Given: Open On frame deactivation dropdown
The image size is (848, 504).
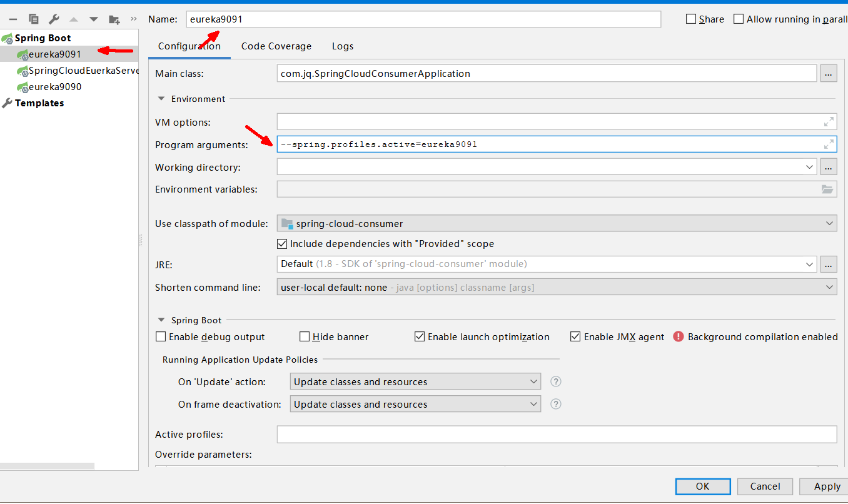Looking at the screenshot, I should coord(533,404).
